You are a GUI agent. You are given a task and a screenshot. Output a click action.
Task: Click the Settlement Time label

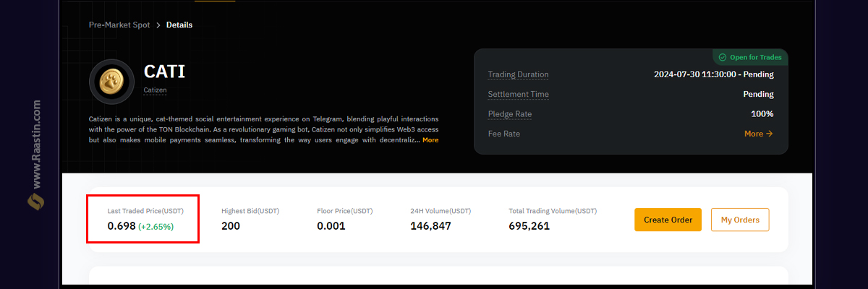point(518,94)
